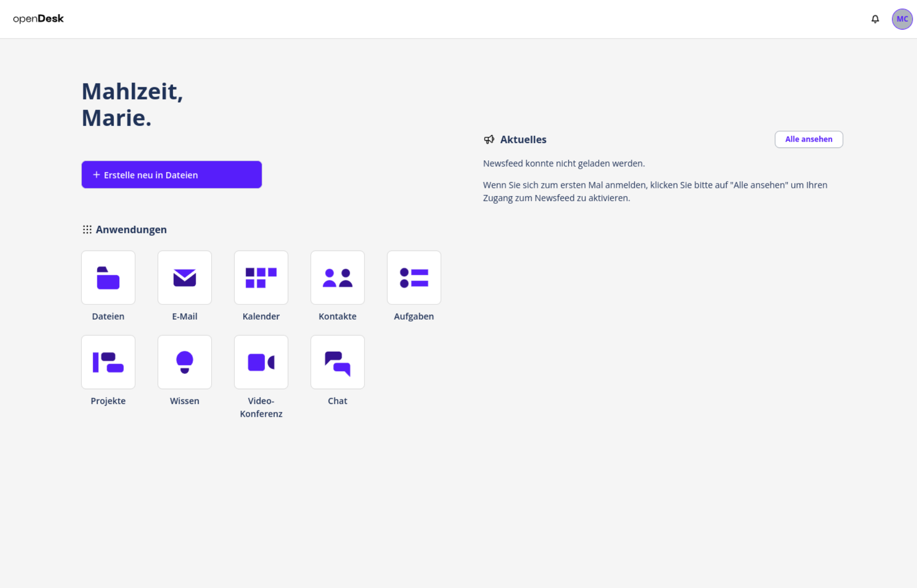Start the Video-Konferenz app
Image resolution: width=917 pixels, height=588 pixels.
coord(261,362)
